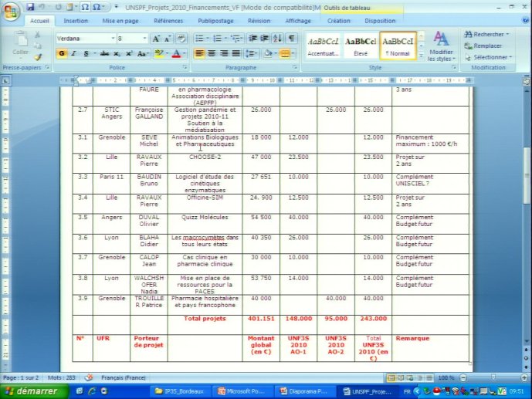Open bullet list dropdown
Screen dimensions: 532x399
pos(208,39)
